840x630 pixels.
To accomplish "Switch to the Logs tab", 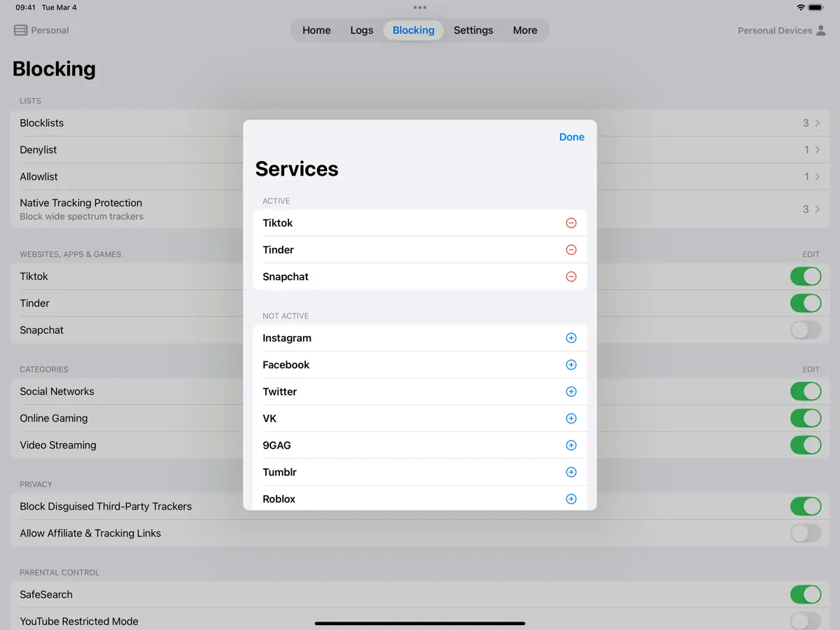I will tap(362, 30).
